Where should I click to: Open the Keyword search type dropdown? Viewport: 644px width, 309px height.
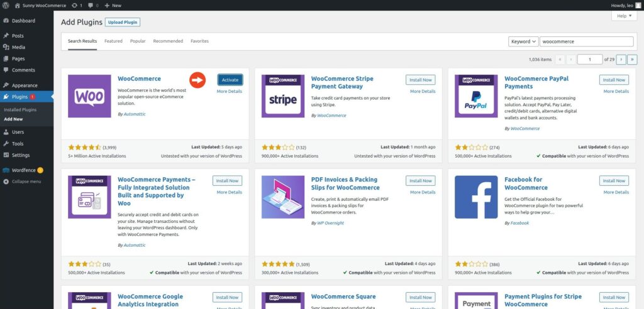click(x=523, y=41)
